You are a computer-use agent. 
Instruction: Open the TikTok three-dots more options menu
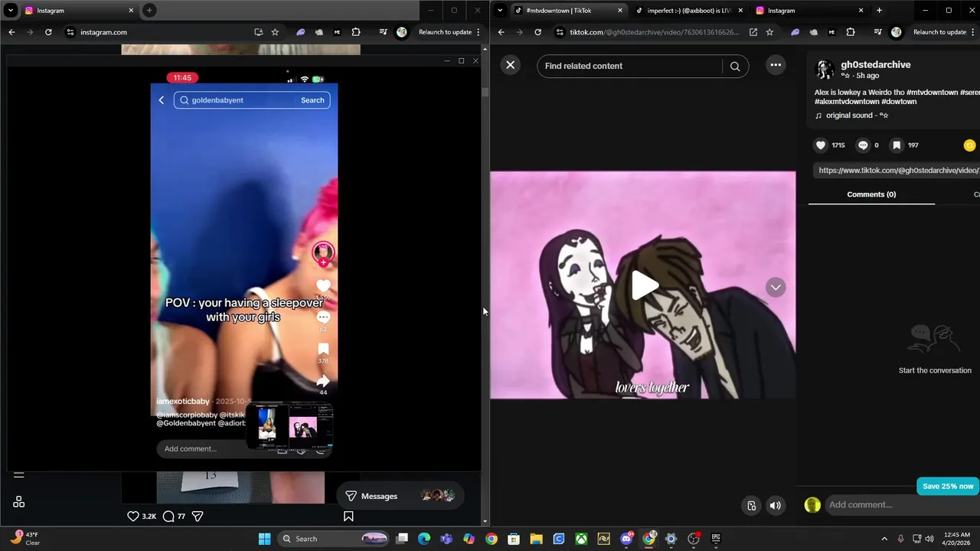pos(776,65)
